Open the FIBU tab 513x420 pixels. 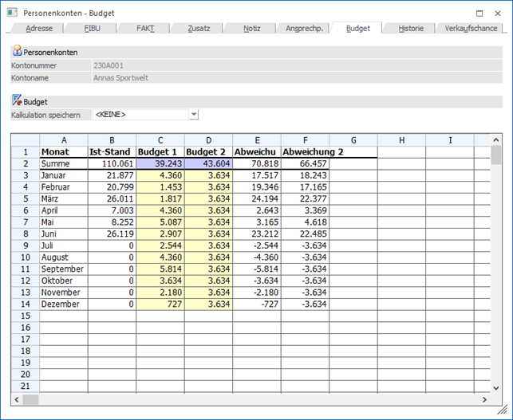pyautogui.click(x=93, y=28)
